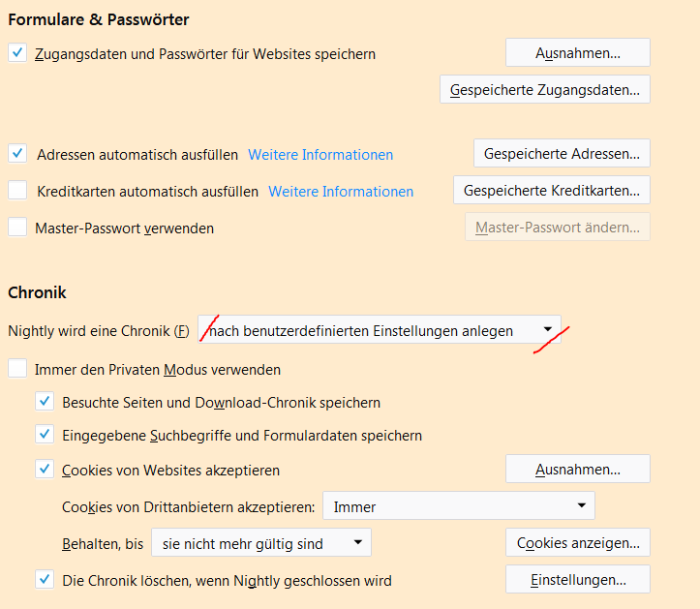Click 'Gespeicherte Kreditkarten…' button

[551, 190]
